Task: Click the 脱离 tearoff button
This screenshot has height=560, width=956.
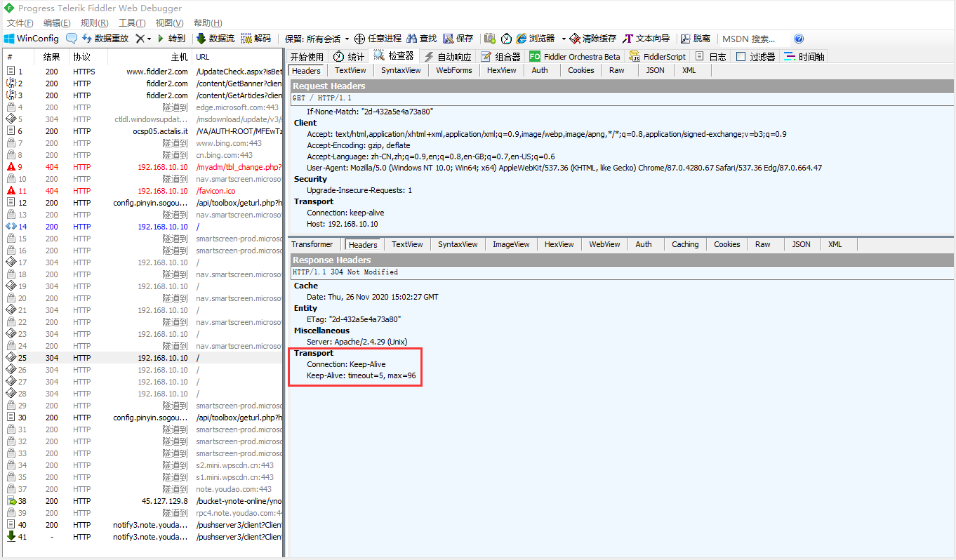Action: 696,39
